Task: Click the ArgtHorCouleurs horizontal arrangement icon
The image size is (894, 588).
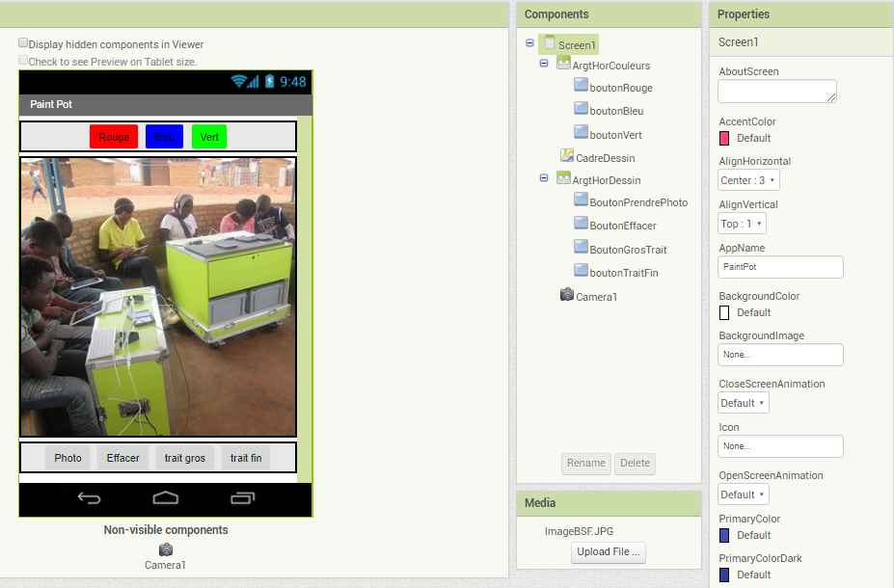Action: point(563,64)
